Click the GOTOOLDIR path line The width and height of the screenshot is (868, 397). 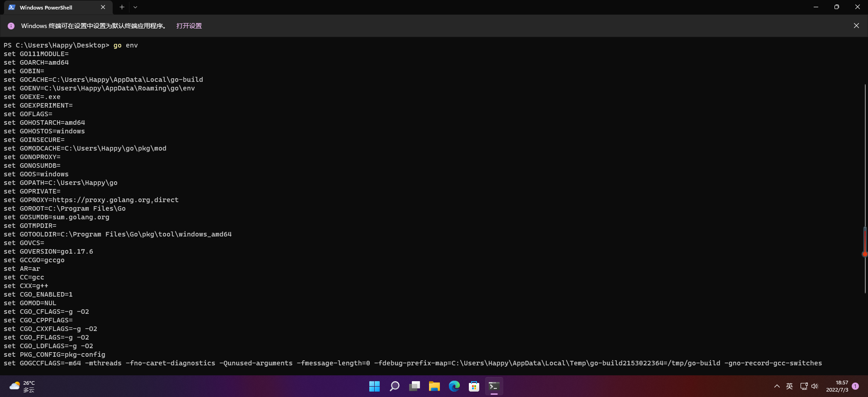click(x=118, y=234)
